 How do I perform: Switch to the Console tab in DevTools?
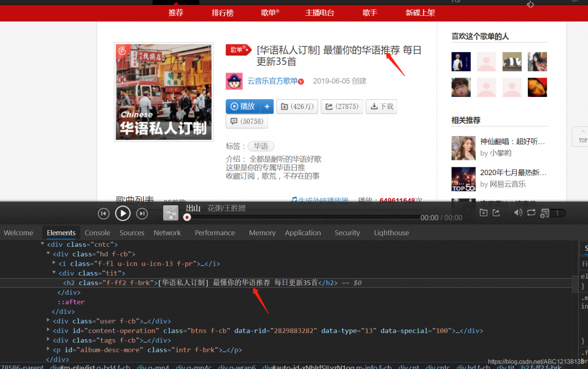pos(97,233)
